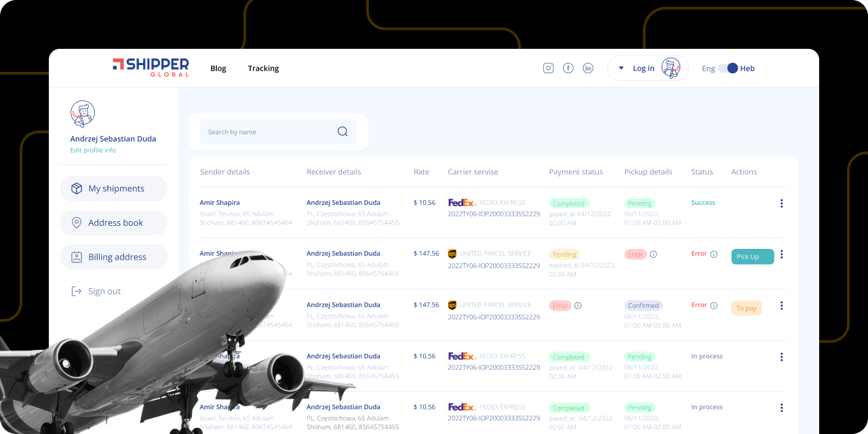Click the Sign out arrow icon
Screen dimensions: 868x434
76,290
